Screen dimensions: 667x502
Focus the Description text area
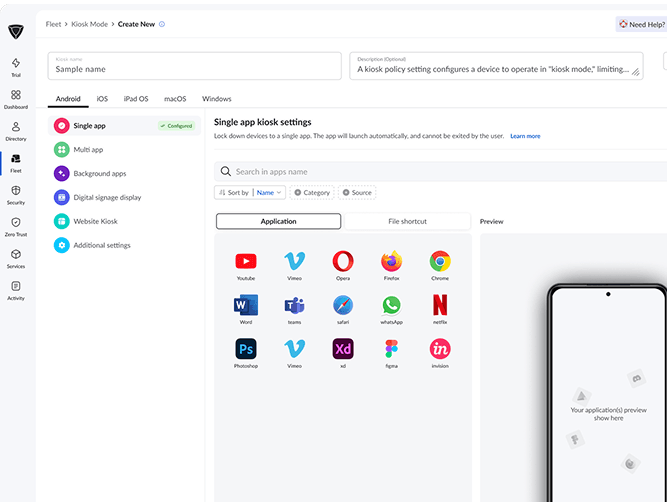tap(496, 66)
